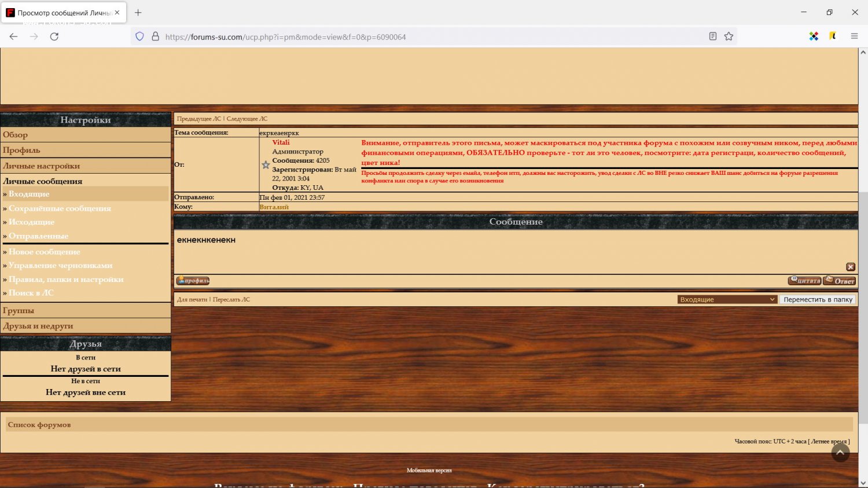Open Входящие in sidebar
Viewport: 868px width, 488px height.
pyautogui.click(x=29, y=194)
